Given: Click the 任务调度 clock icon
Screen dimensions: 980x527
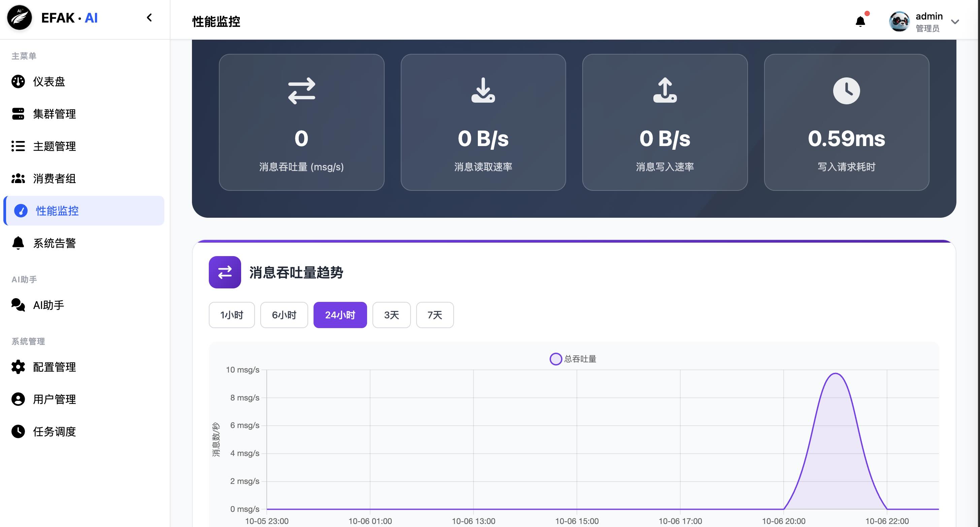Looking at the screenshot, I should pyautogui.click(x=18, y=431).
